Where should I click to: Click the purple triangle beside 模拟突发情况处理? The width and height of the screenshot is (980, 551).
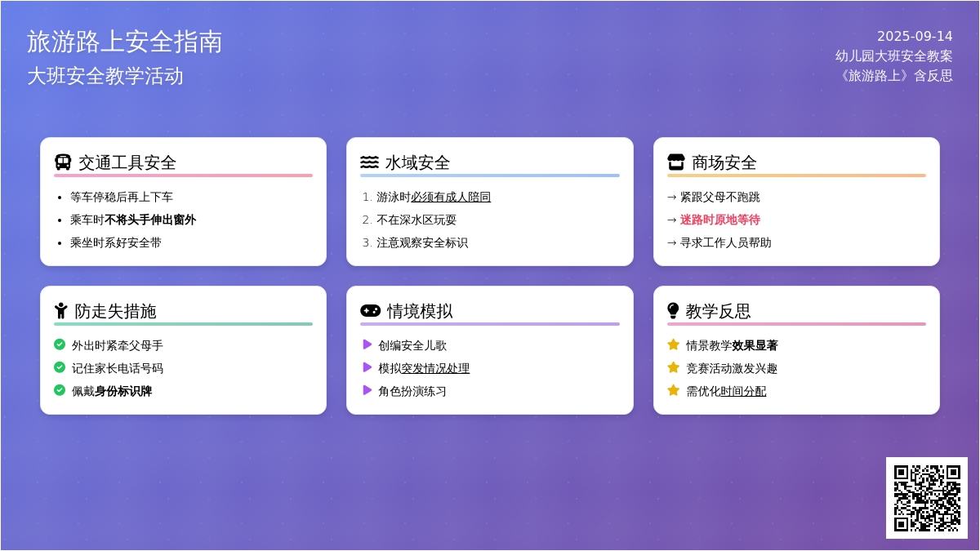coord(367,367)
